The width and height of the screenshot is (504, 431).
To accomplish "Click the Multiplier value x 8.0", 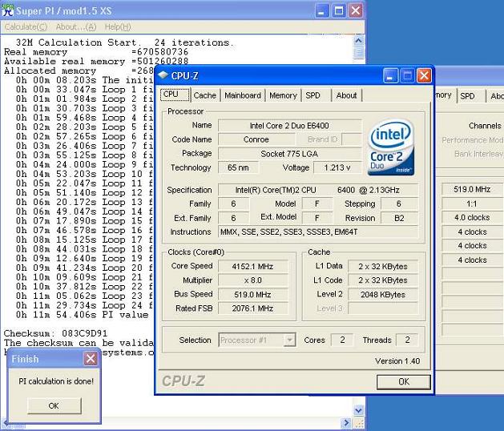I will pyautogui.click(x=252, y=280).
